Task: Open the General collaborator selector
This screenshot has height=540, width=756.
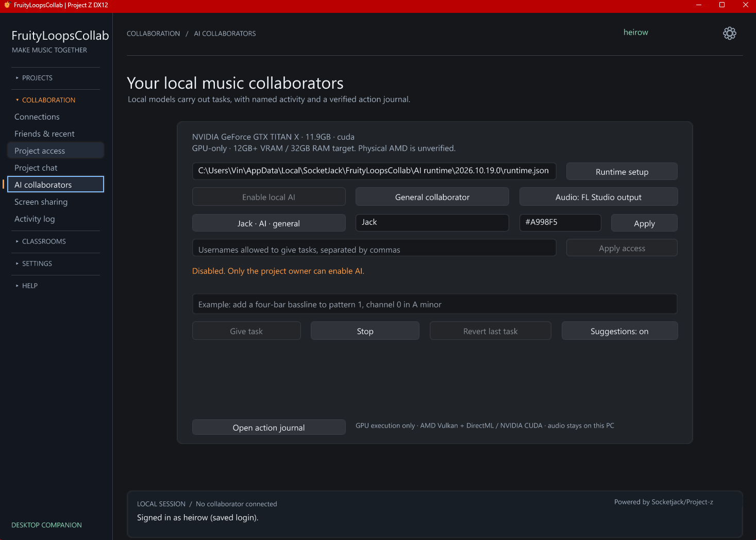Action: tap(432, 197)
